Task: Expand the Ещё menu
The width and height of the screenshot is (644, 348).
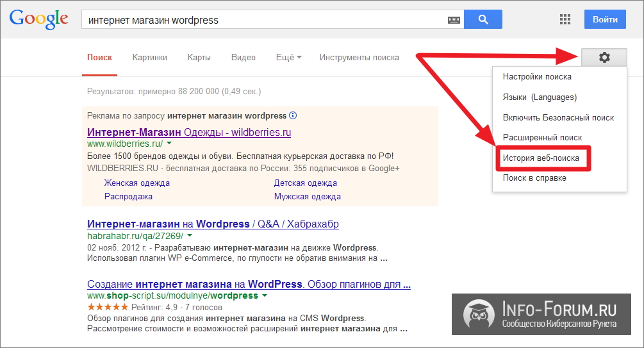Action: 289,58
